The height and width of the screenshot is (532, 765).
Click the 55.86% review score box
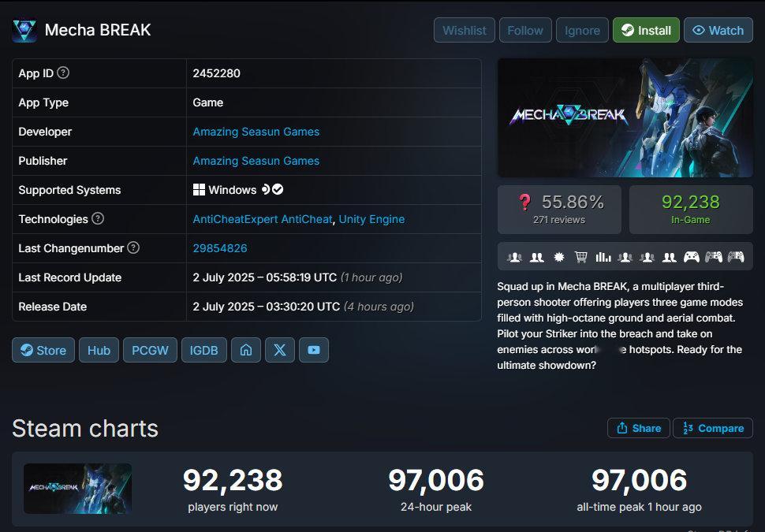tap(559, 210)
